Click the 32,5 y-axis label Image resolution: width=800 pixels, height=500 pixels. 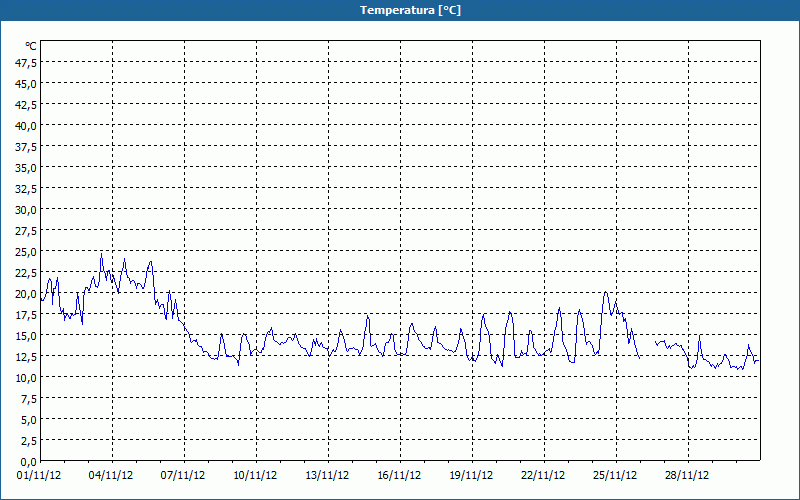click(26, 189)
